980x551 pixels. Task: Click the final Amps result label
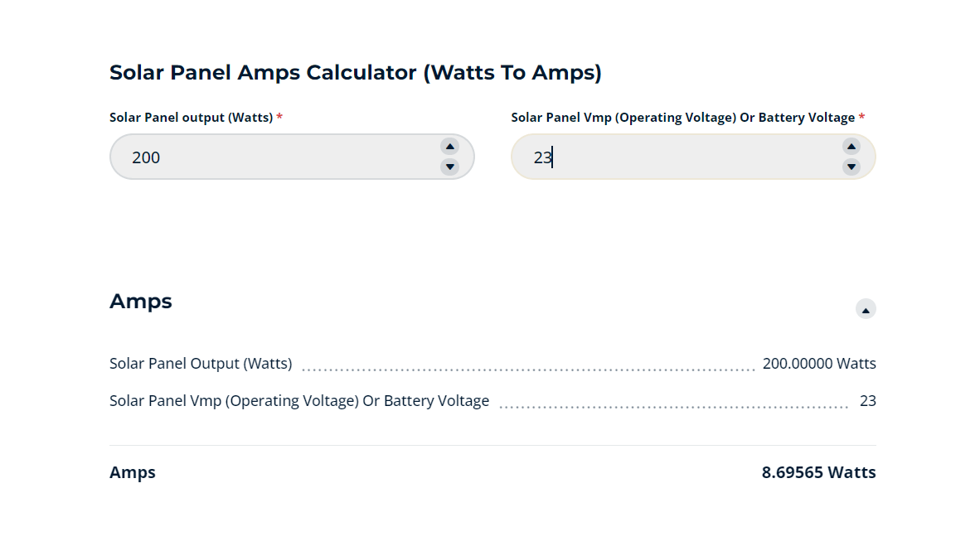(x=133, y=472)
